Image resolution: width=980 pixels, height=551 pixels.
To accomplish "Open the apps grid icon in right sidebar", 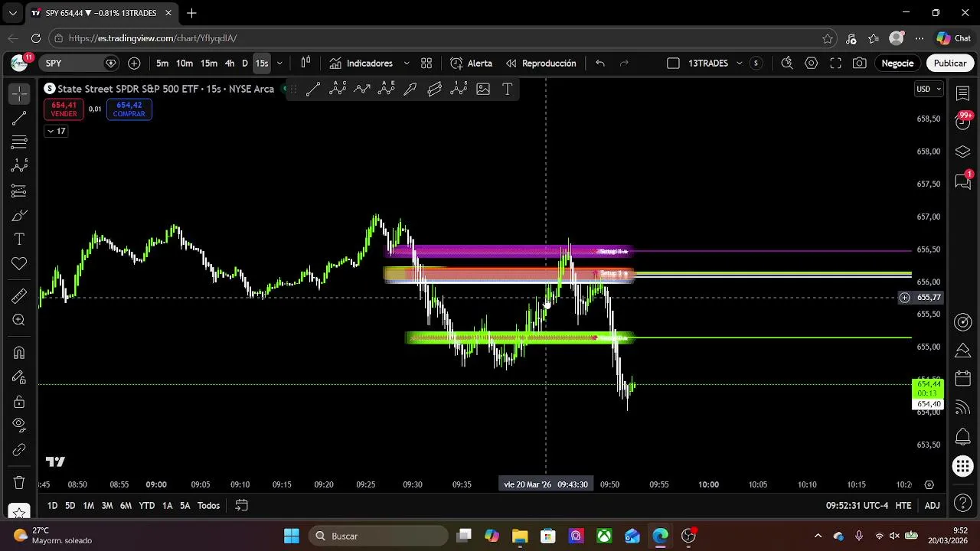I will click(963, 465).
